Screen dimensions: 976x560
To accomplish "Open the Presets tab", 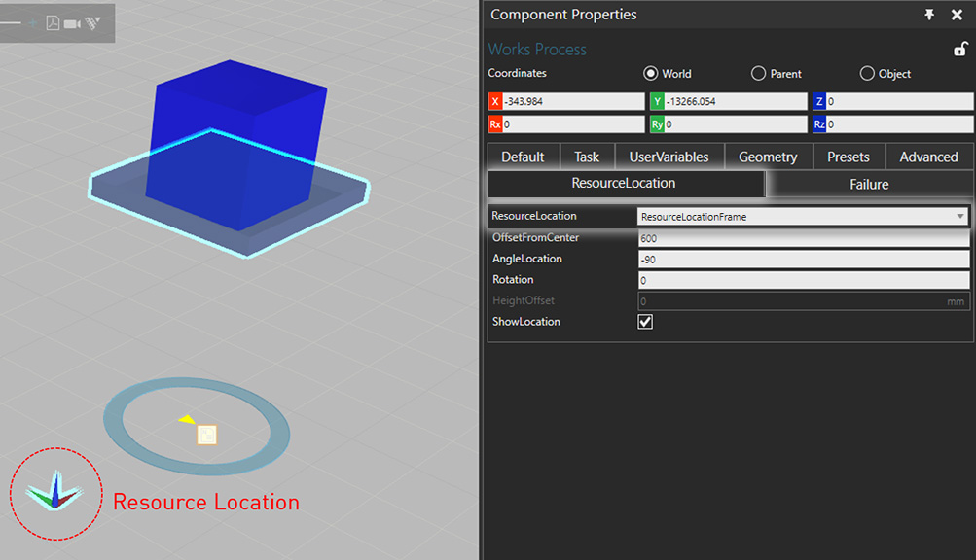I will point(849,157).
